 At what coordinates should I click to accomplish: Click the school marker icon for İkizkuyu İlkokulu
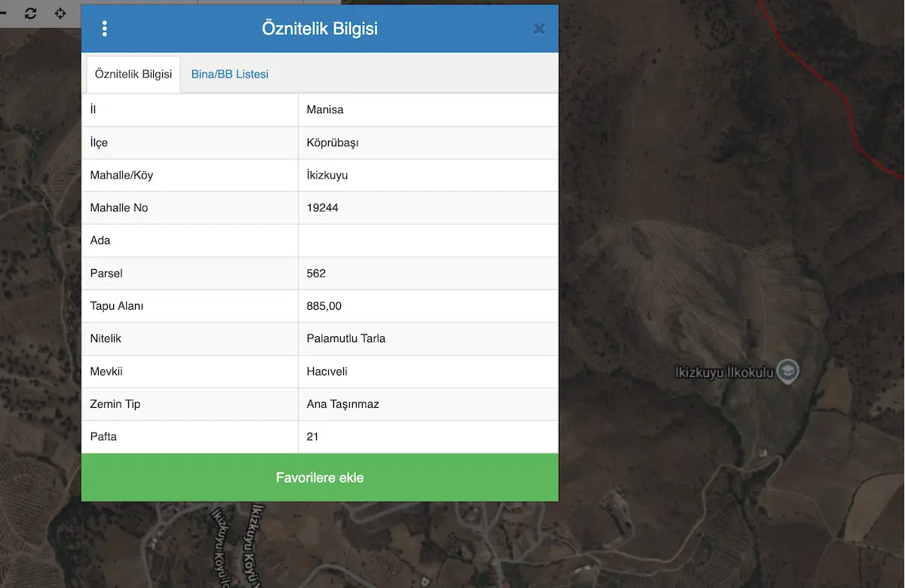788,371
